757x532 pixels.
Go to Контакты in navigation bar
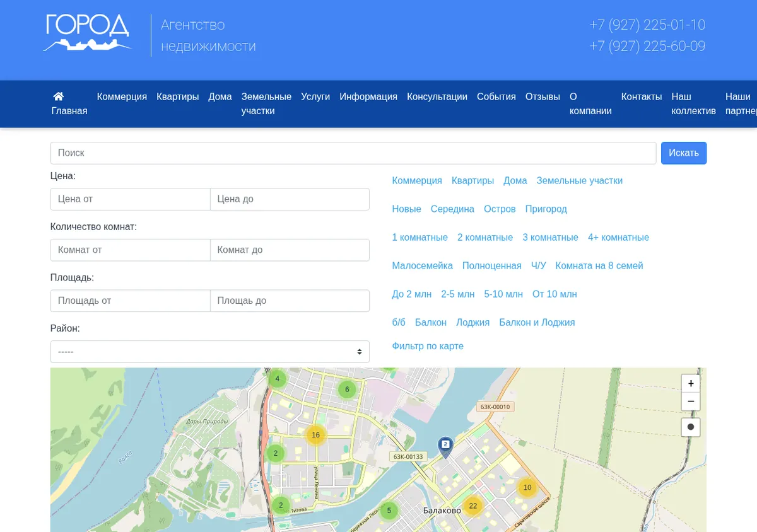642,96
